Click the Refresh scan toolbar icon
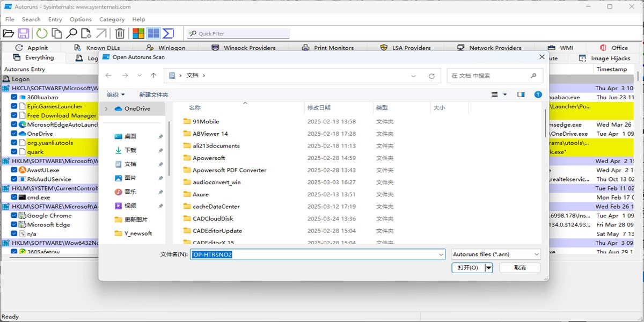Image resolution: width=644 pixels, height=322 pixels. (x=41, y=33)
